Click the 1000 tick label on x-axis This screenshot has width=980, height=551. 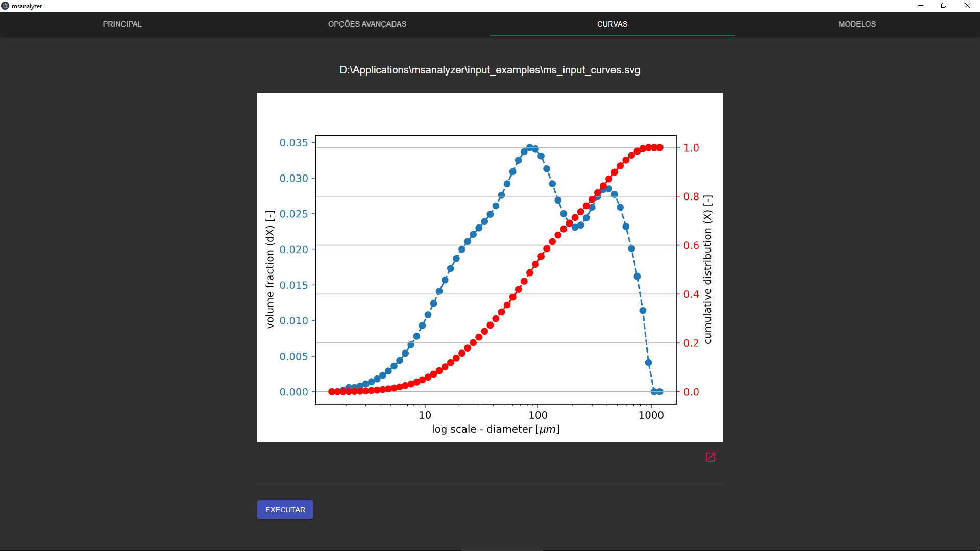(651, 415)
